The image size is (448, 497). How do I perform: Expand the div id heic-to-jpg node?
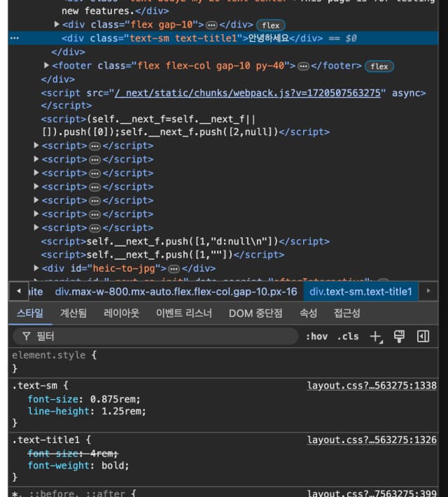tap(36, 268)
